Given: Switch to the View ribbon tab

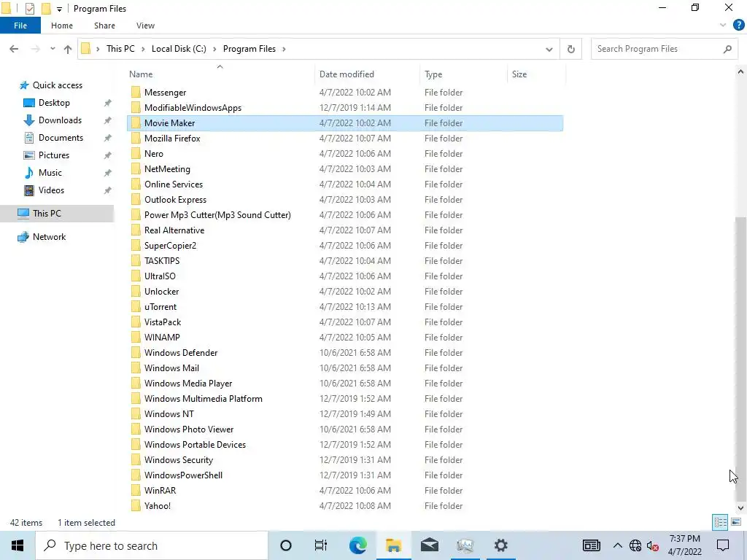Looking at the screenshot, I should pyautogui.click(x=145, y=26).
